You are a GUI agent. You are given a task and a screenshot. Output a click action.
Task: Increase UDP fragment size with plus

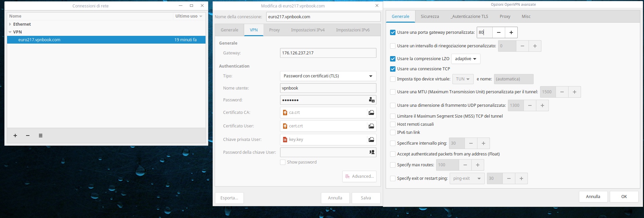(542, 105)
